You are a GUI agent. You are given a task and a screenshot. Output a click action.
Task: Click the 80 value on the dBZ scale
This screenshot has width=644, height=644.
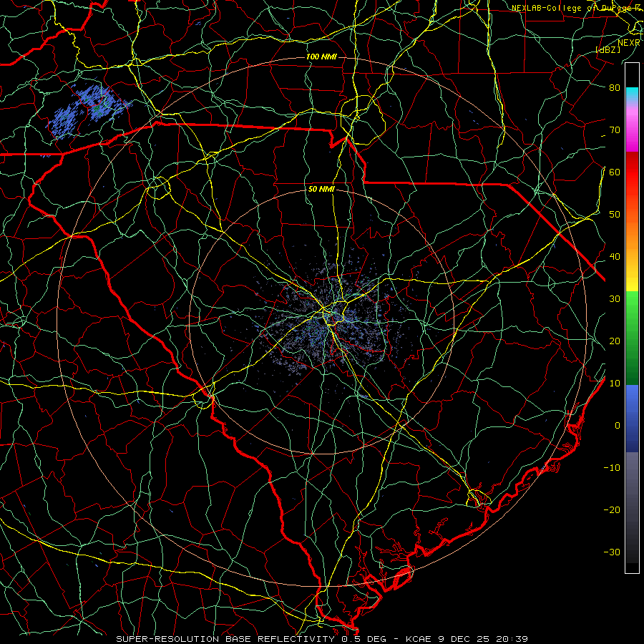[x=615, y=87]
